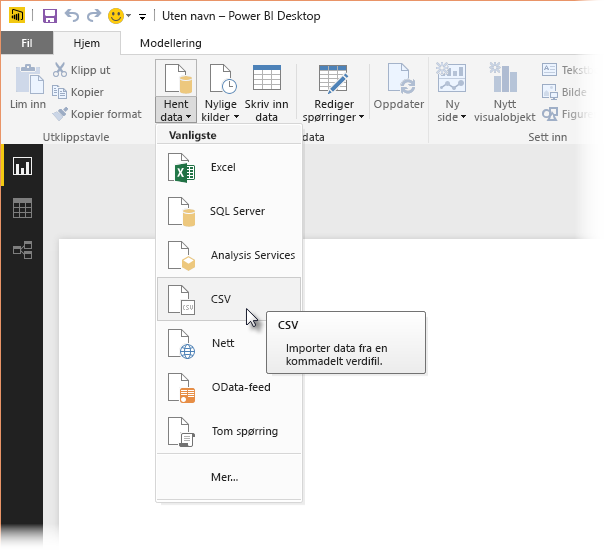Select Tom spørring blank query
605x551 pixels.
tap(229, 431)
